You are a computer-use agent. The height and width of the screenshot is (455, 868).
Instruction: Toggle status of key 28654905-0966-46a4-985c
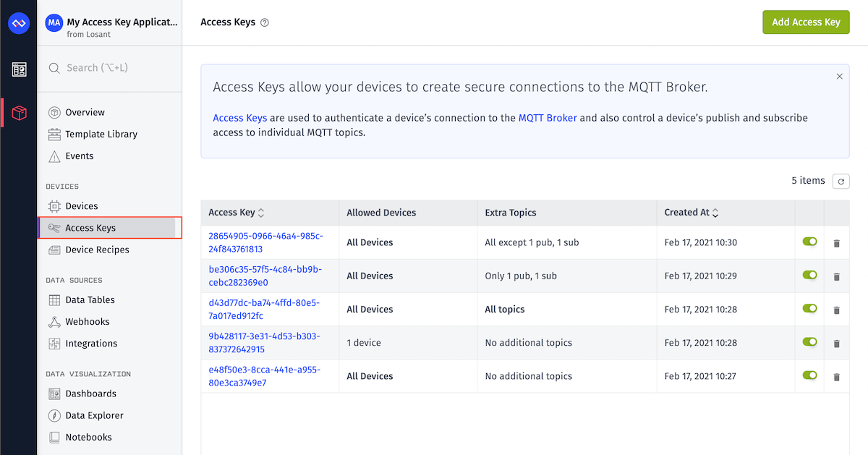809,242
